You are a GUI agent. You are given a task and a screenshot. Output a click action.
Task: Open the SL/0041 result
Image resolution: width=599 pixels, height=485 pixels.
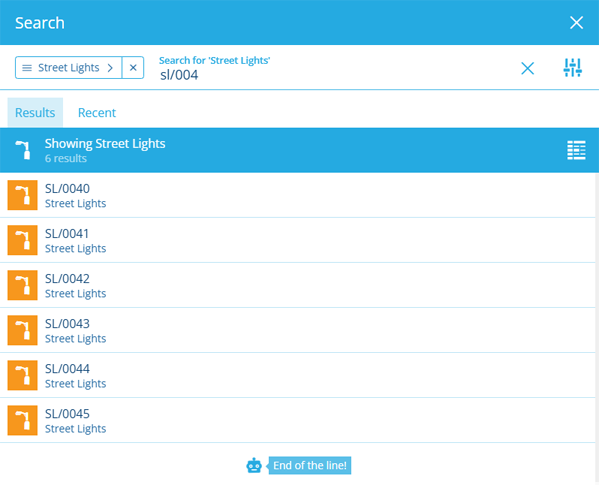[x=298, y=240]
